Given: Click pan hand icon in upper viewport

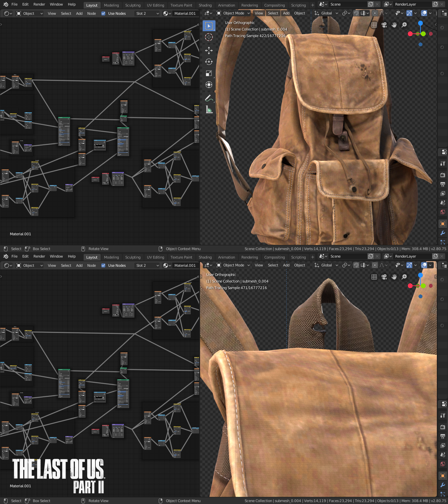Looking at the screenshot, I should (394, 25).
